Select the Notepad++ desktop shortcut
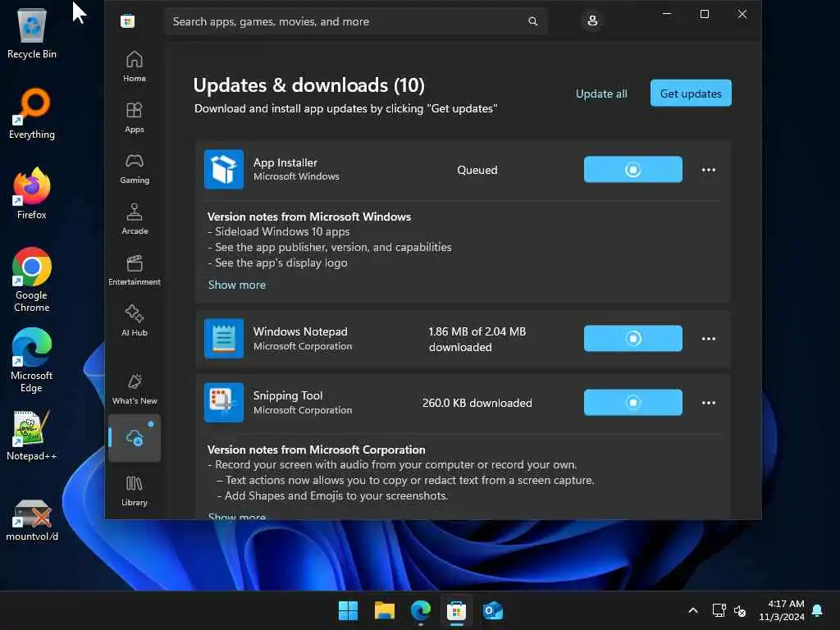The image size is (840, 630). (32, 436)
